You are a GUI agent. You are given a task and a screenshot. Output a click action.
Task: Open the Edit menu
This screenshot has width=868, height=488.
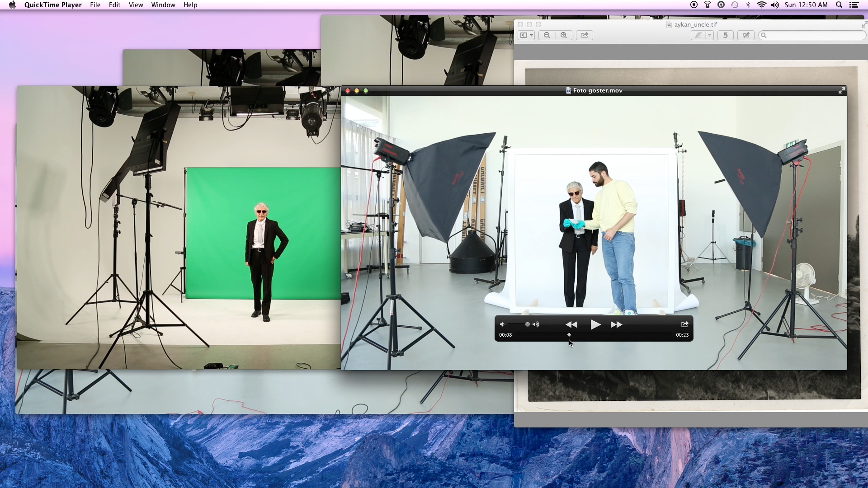tap(114, 5)
